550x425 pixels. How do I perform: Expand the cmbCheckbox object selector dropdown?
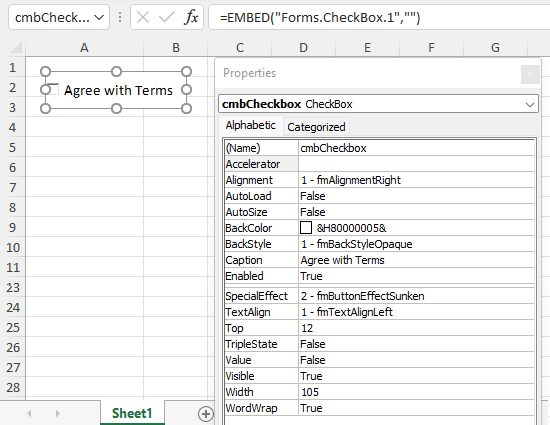530,104
